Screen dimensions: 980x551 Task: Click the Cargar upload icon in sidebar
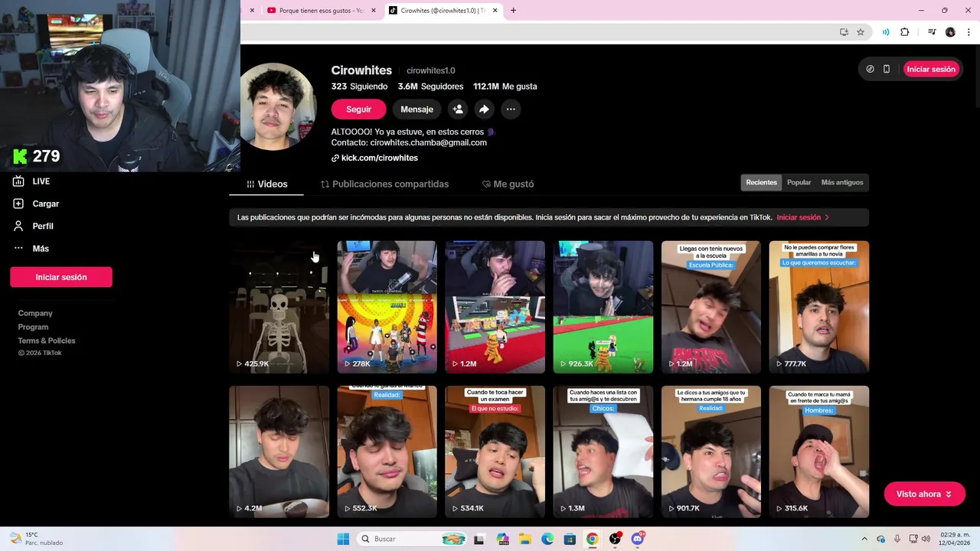pyautogui.click(x=18, y=204)
